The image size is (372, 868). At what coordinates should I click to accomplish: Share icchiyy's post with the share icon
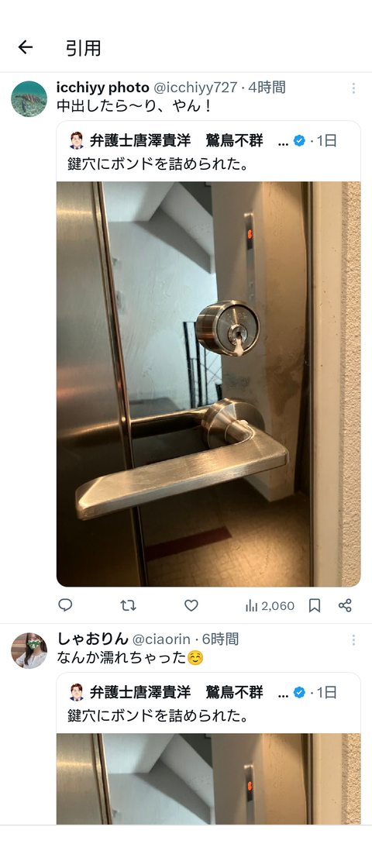coord(345,605)
